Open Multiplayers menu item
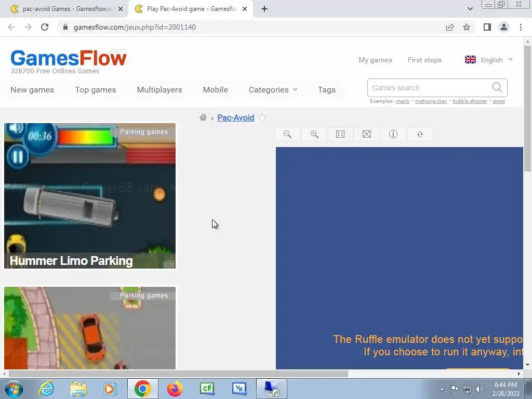This screenshot has height=399, width=532. coord(159,89)
